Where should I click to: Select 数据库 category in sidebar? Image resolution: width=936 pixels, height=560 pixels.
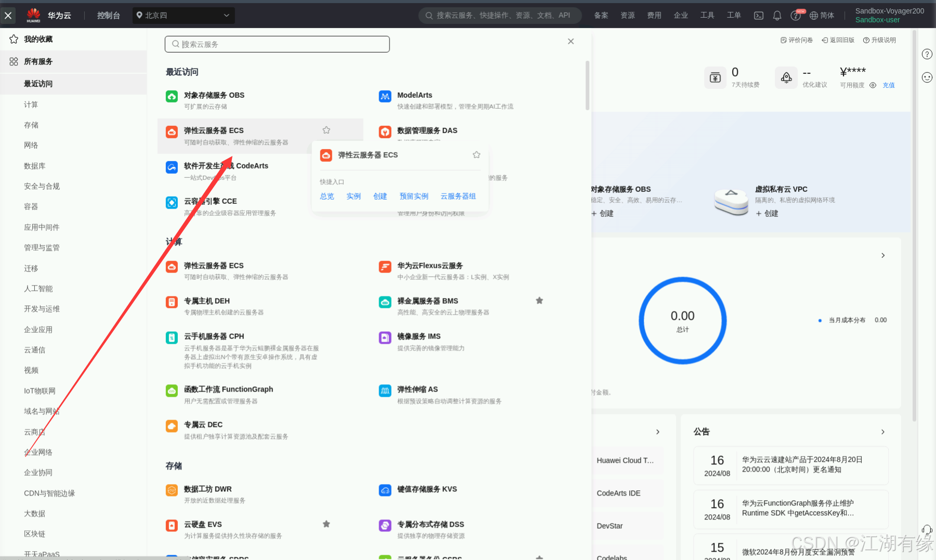click(35, 166)
